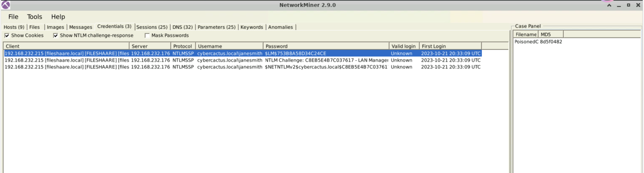
Task: Open the File menu
Action: [13, 17]
